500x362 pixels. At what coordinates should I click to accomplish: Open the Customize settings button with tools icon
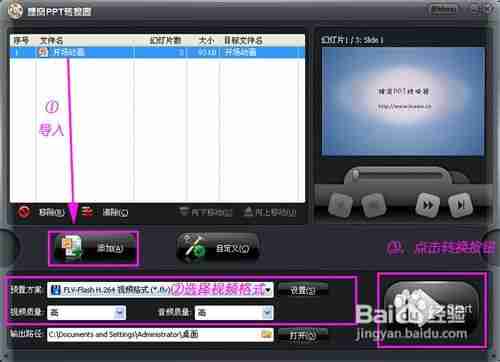tap(218, 248)
